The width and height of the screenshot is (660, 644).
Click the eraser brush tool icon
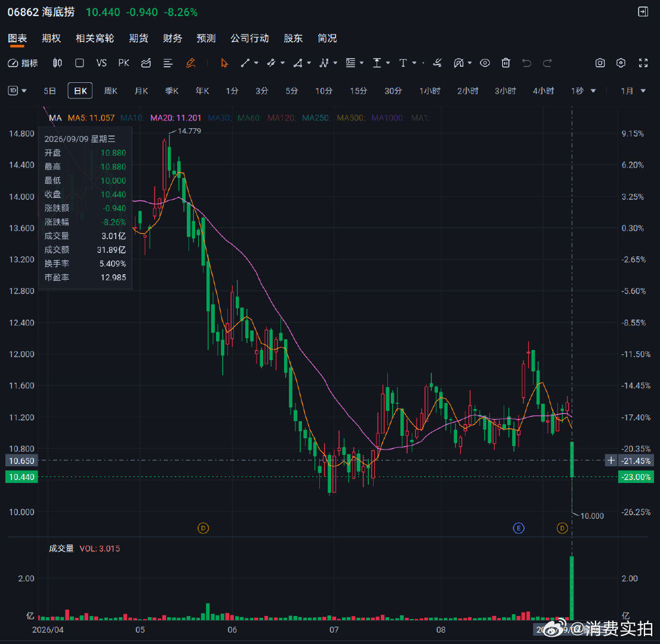pyautogui.click(x=438, y=63)
